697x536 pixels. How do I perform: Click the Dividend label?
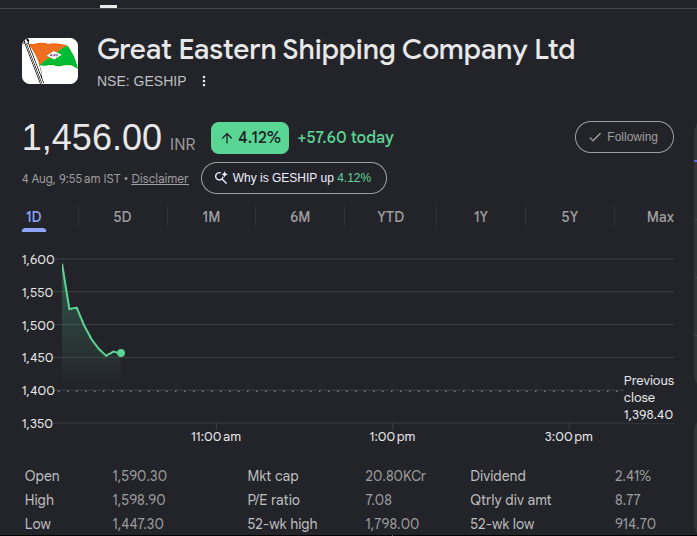click(498, 476)
